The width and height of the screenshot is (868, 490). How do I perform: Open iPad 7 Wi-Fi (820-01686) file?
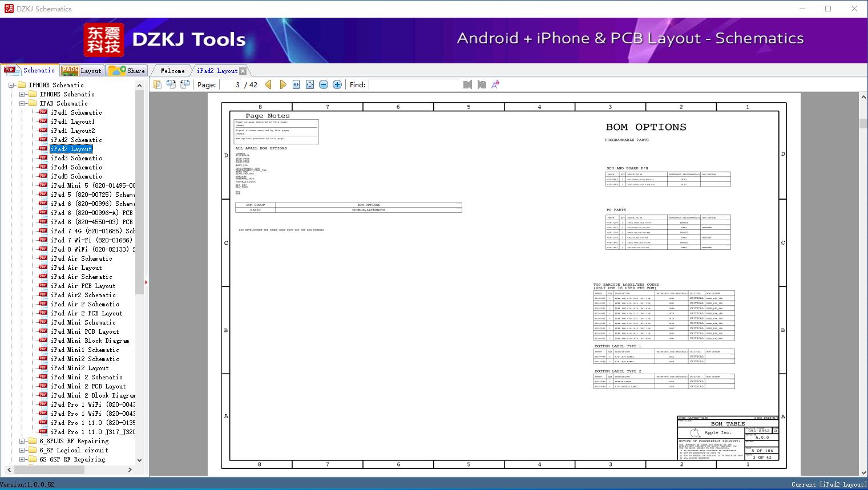coord(91,240)
